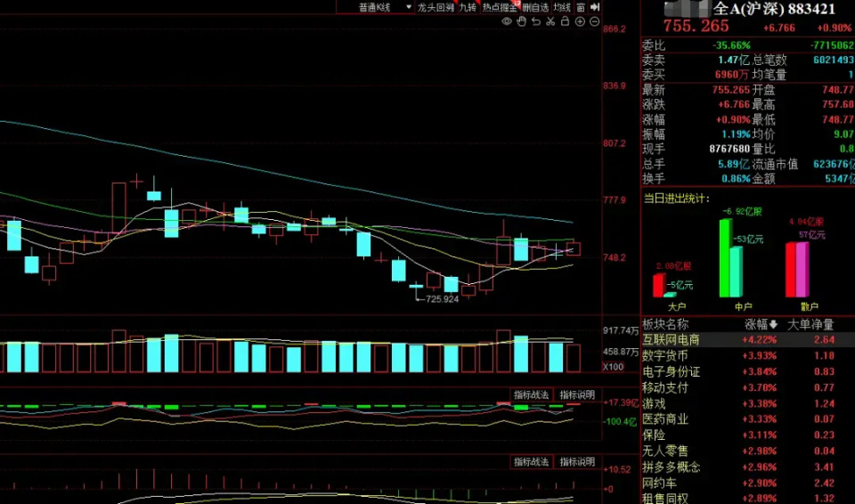Click the 大户 red bar in statistics
855x504 pixels.
coord(659,285)
